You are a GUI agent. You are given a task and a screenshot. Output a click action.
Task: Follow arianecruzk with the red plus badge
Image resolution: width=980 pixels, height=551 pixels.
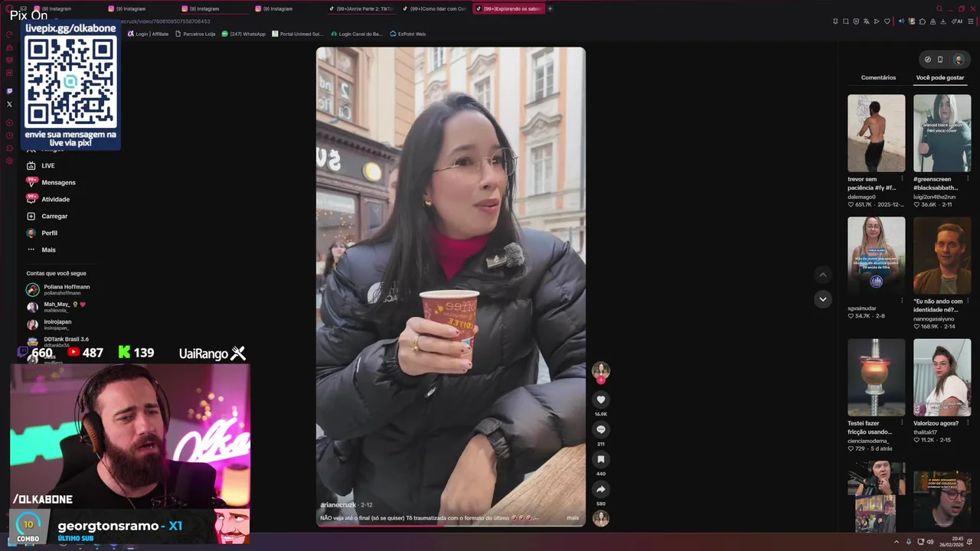[x=601, y=380]
